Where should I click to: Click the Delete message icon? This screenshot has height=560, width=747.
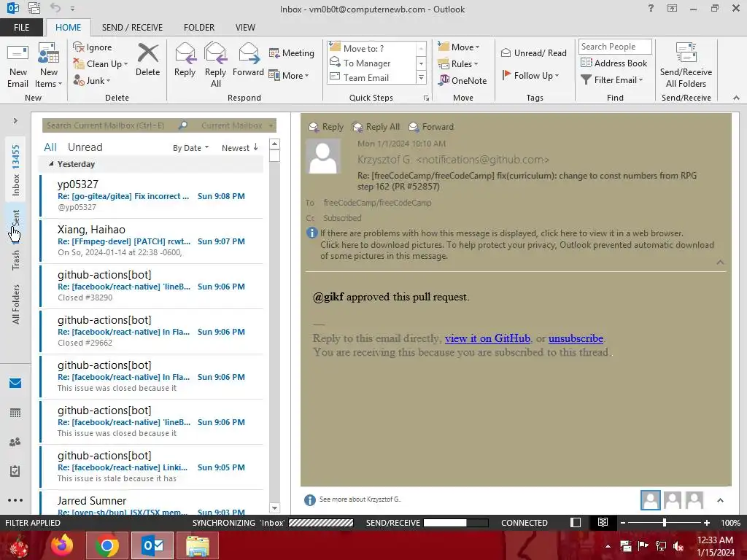point(147,60)
